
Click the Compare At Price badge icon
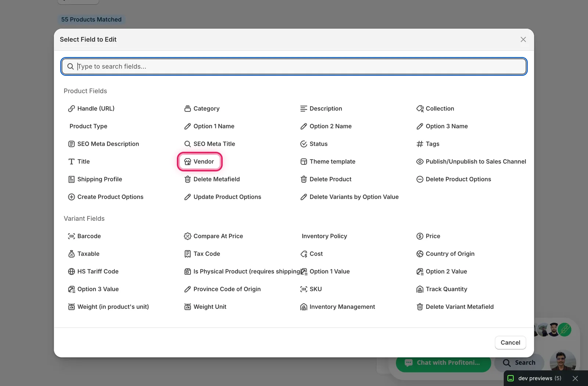187,236
